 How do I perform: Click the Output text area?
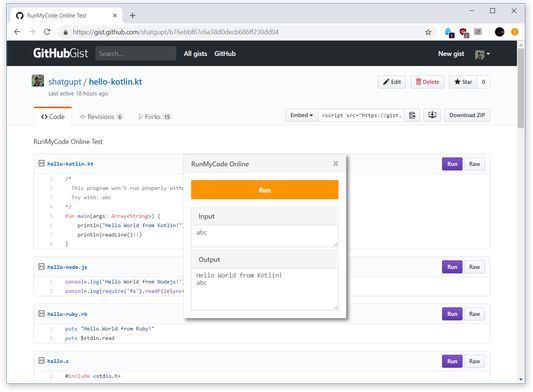(x=264, y=289)
